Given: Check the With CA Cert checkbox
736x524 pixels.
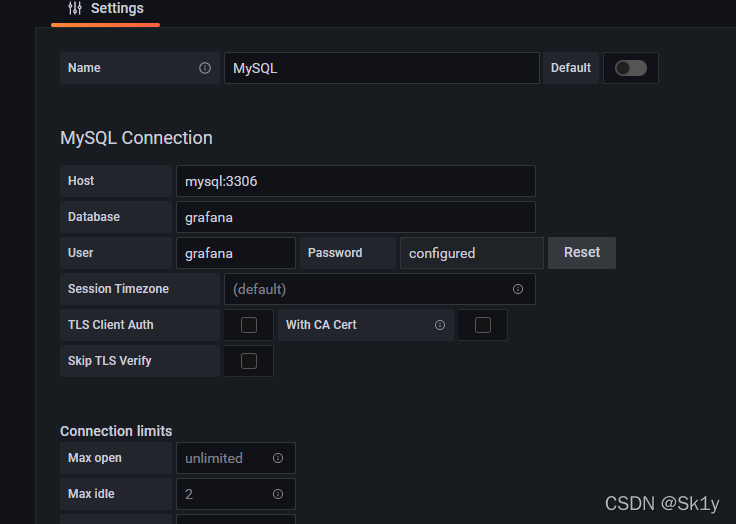Looking at the screenshot, I should pyautogui.click(x=482, y=325).
